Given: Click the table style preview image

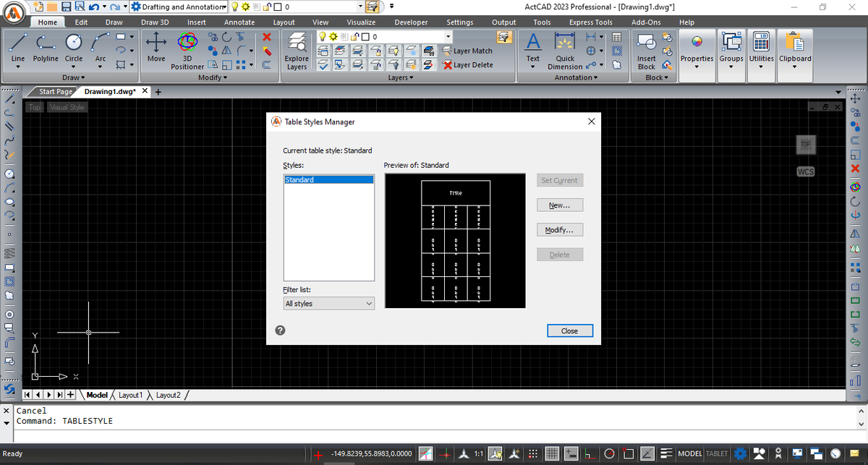Looking at the screenshot, I should coord(455,241).
